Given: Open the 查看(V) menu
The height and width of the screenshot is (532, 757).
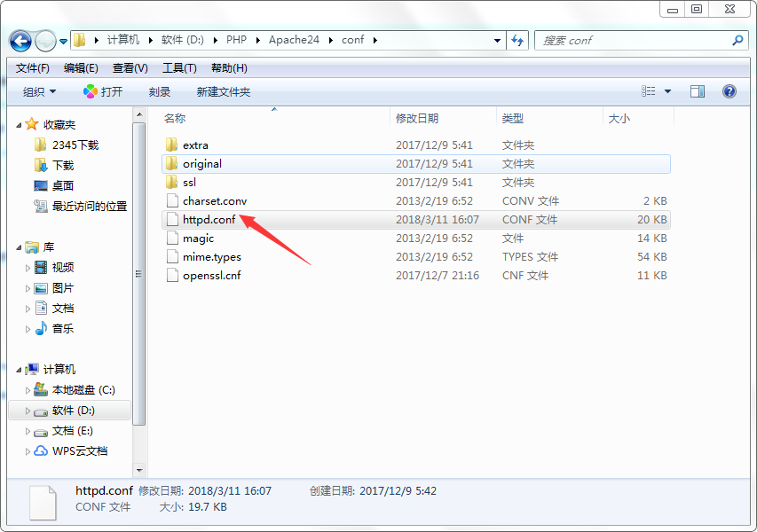Looking at the screenshot, I should pos(130,68).
